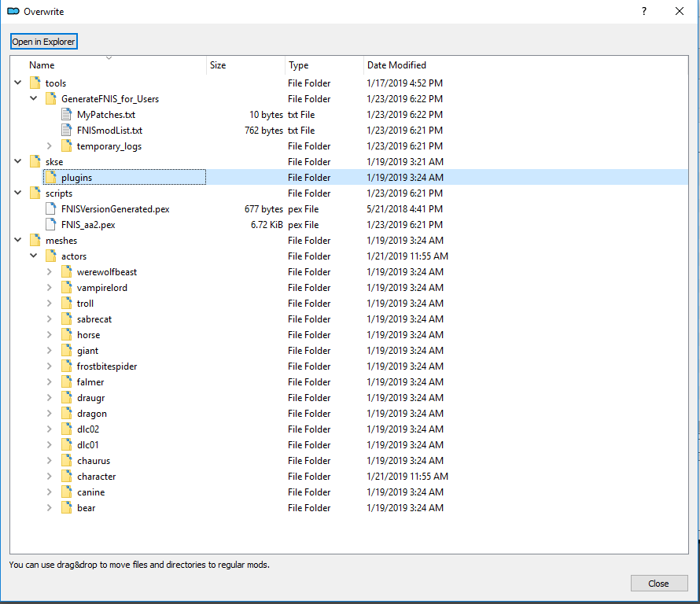700x604 pixels.
Task: Expand the horse folder
Action: (x=49, y=334)
